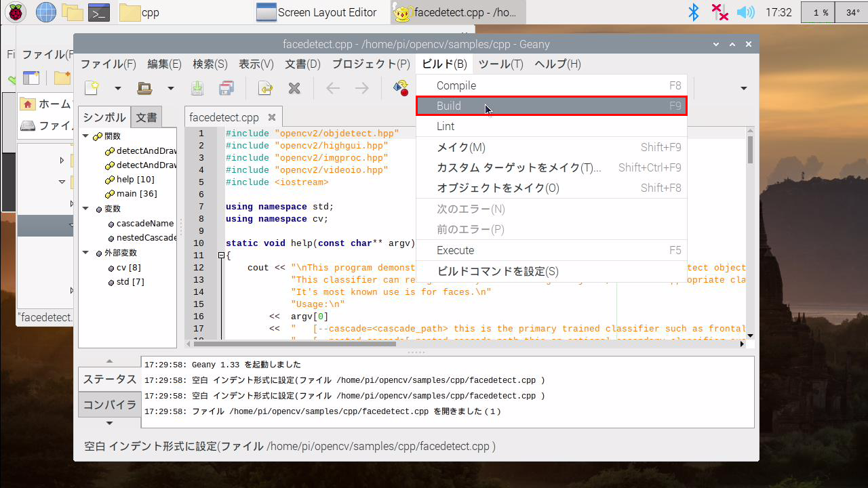This screenshot has width=868, height=488.
Task: Click ホーム place in file manager window
Action: [x=46, y=104]
